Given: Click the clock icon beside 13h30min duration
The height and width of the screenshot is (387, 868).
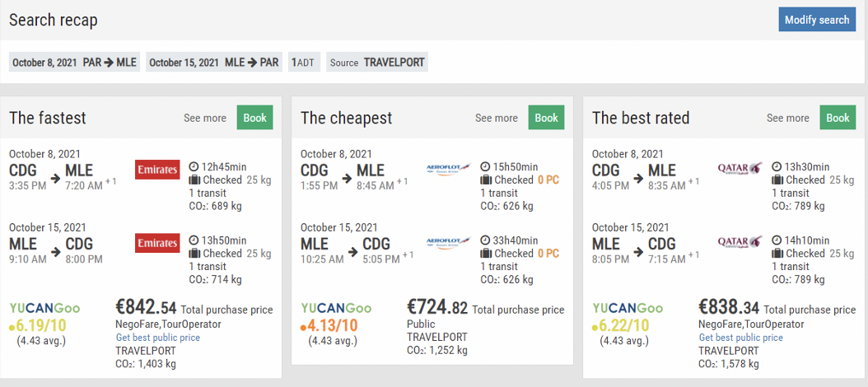Looking at the screenshot, I should [x=777, y=166].
